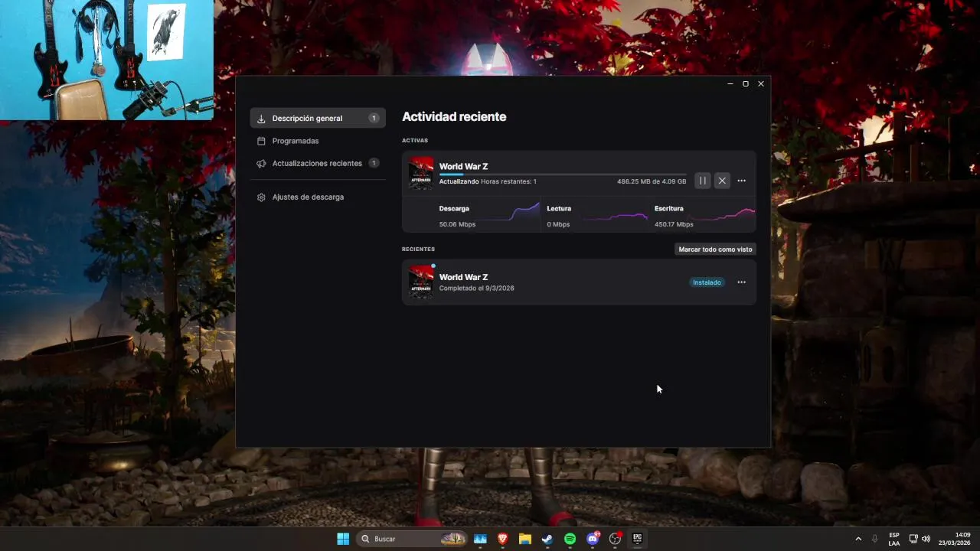Viewport: 980px width, 551px height.
Task: Click the Instalado badge
Action: pyautogui.click(x=707, y=282)
